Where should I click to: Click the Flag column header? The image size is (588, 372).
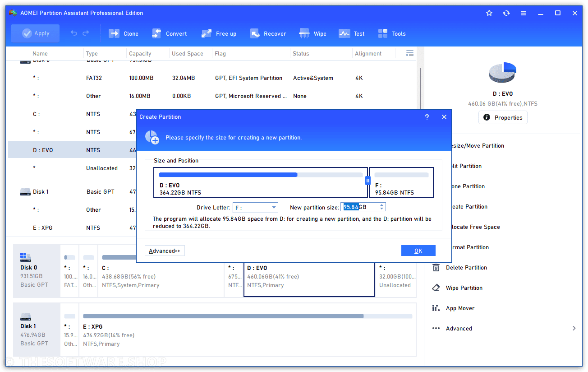click(x=220, y=53)
